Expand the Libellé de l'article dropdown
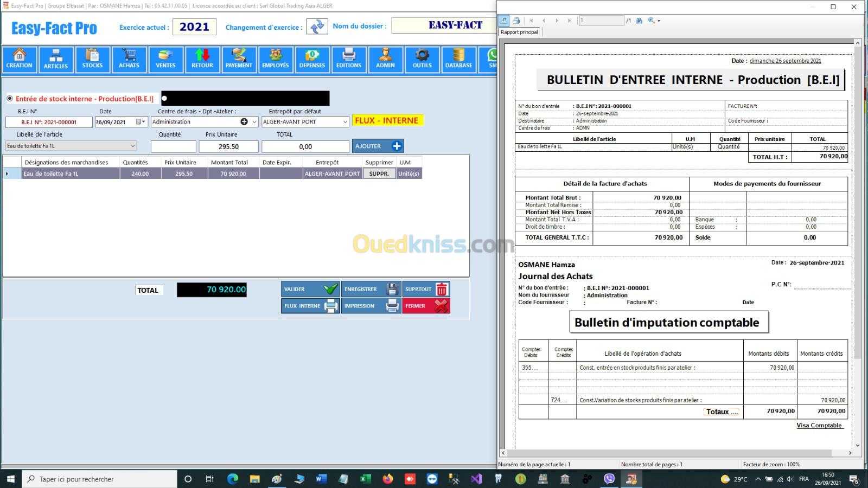 pyautogui.click(x=132, y=146)
